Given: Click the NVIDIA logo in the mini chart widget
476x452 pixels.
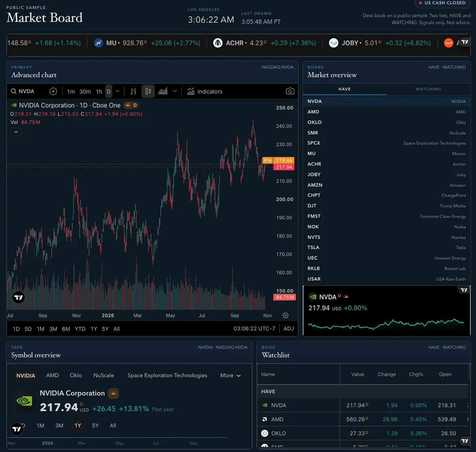Looking at the screenshot, I should coord(313,297).
